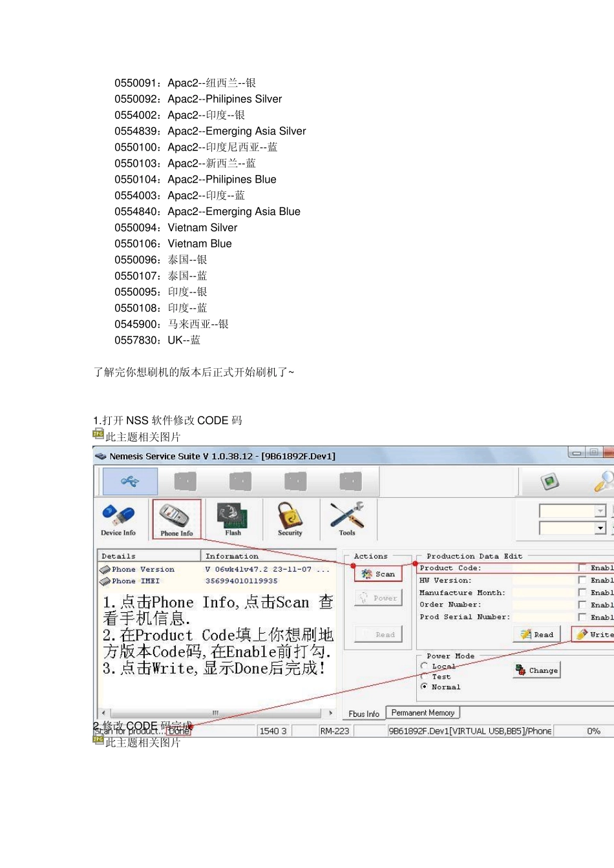Viewport: 614px width, 868px height.
Task: Switch to the Permanent Memory tab
Action: click(x=423, y=712)
